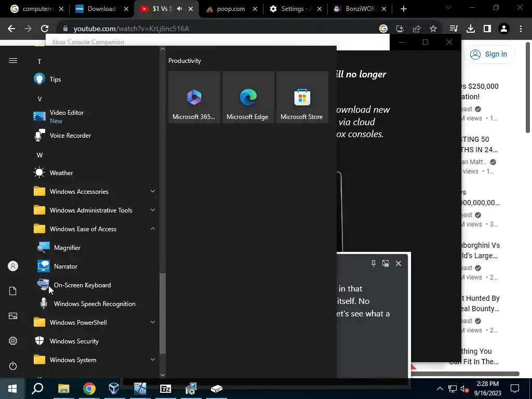This screenshot has height=399, width=532.
Task: Open Chrome downloads icon
Action: click(x=470, y=29)
